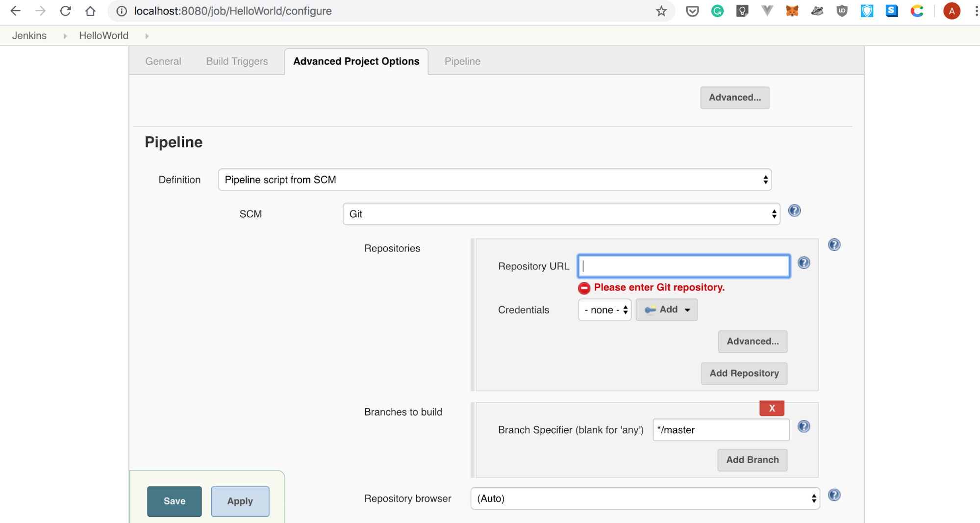Click Add Repository button
This screenshot has height=523, width=980.
744,373
